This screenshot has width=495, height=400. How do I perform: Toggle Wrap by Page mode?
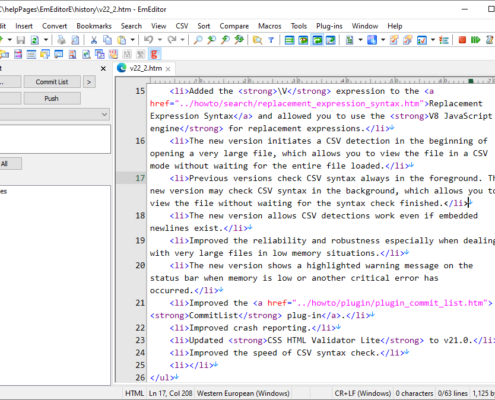click(331, 40)
